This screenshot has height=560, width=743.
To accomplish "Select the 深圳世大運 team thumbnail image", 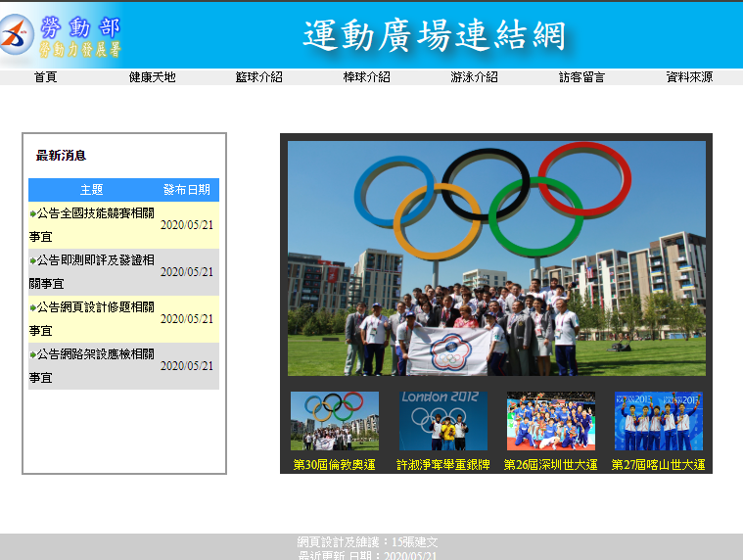I will coord(550,421).
